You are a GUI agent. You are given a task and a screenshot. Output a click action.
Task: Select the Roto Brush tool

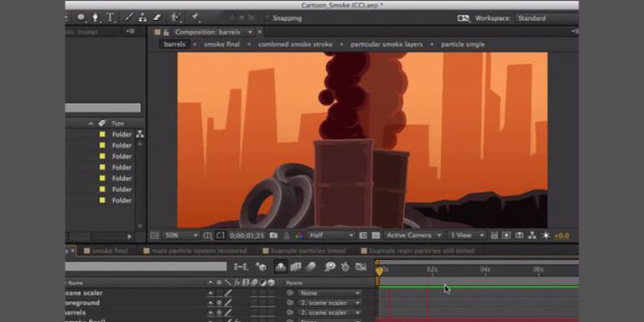(176, 18)
